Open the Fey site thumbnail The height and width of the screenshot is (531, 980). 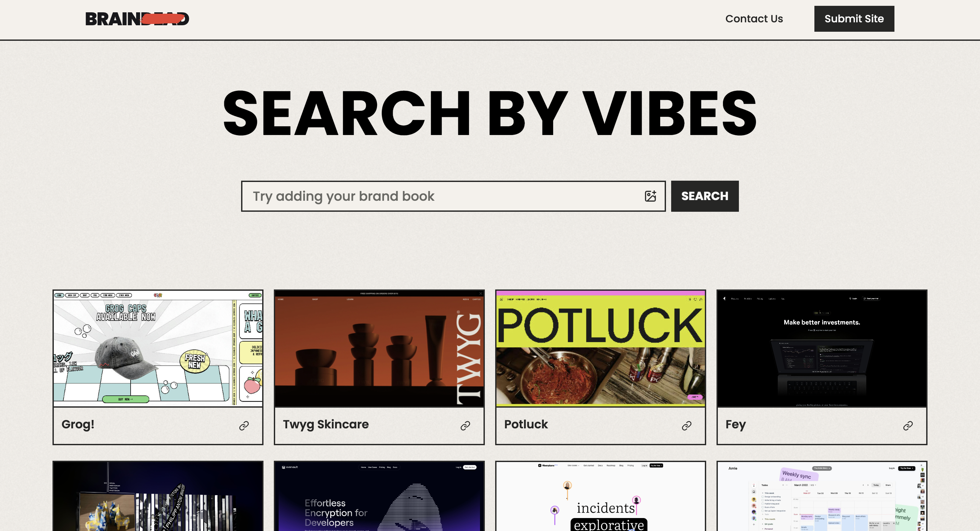(x=822, y=348)
